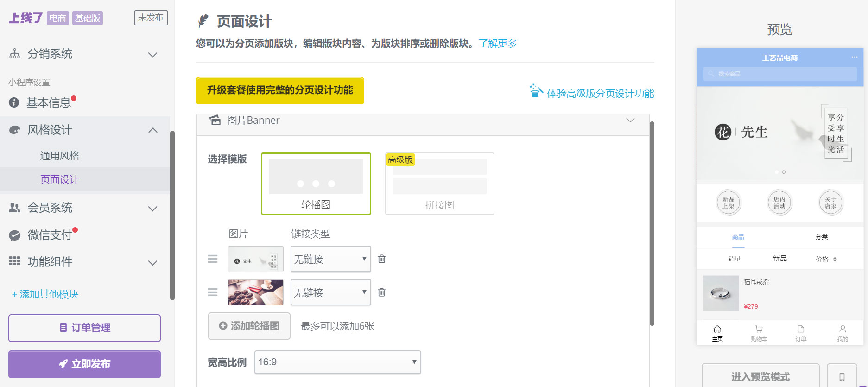The image size is (868, 387).
Task: Click the second carousel dot in preview banner
Action: (x=784, y=172)
